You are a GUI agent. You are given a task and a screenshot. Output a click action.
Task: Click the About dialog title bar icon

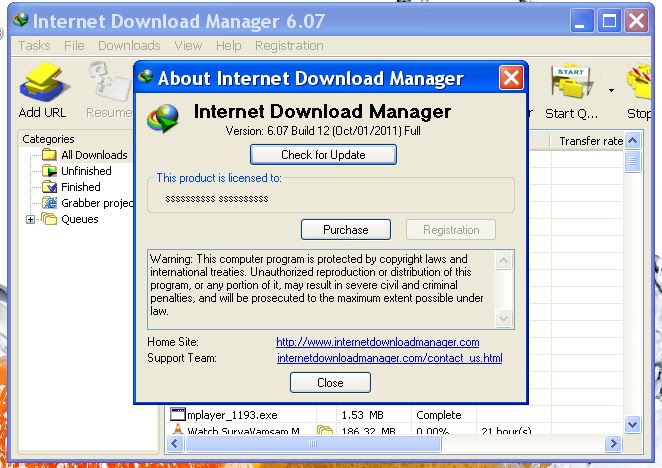click(x=146, y=76)
